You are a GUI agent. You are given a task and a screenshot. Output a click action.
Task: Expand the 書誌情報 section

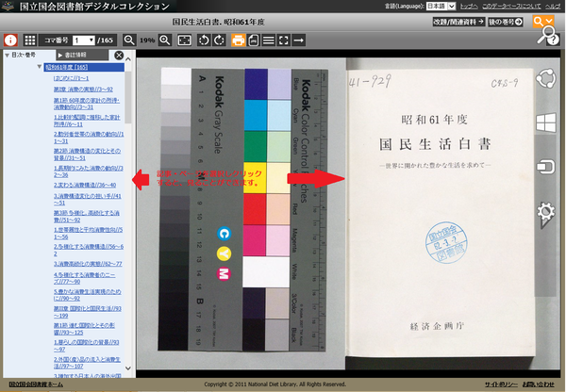click(x=82, y=55)
